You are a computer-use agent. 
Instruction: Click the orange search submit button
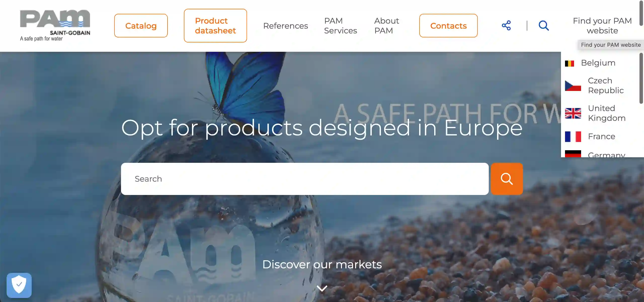(x=507, y=179)
